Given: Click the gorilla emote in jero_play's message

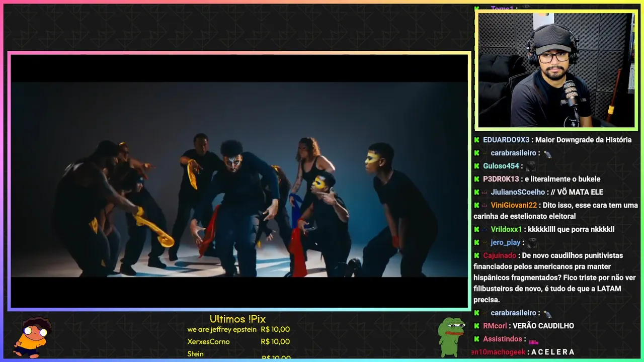Looking at the screenshot, I should (x=533, y=243).
